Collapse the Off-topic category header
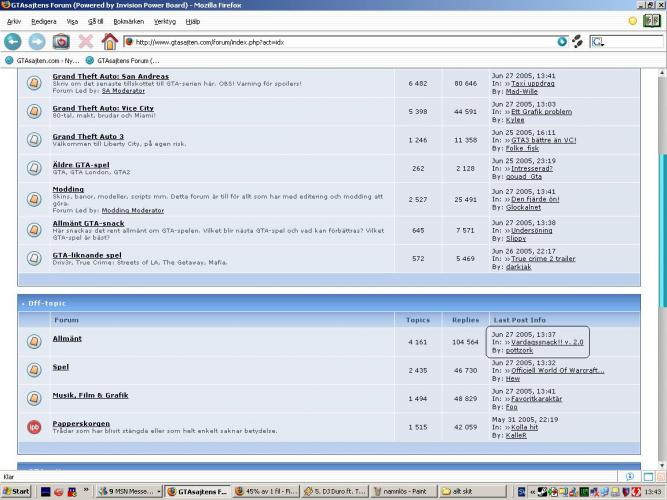 pyautogui.click(x=45, y=302)
